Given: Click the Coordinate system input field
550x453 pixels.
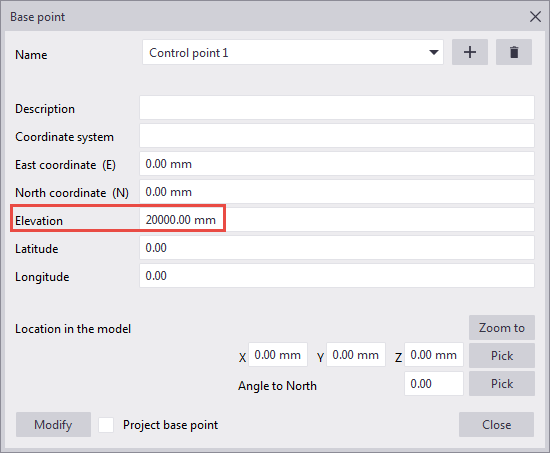Looking at the screenshot, I should [x=337, y=136].
